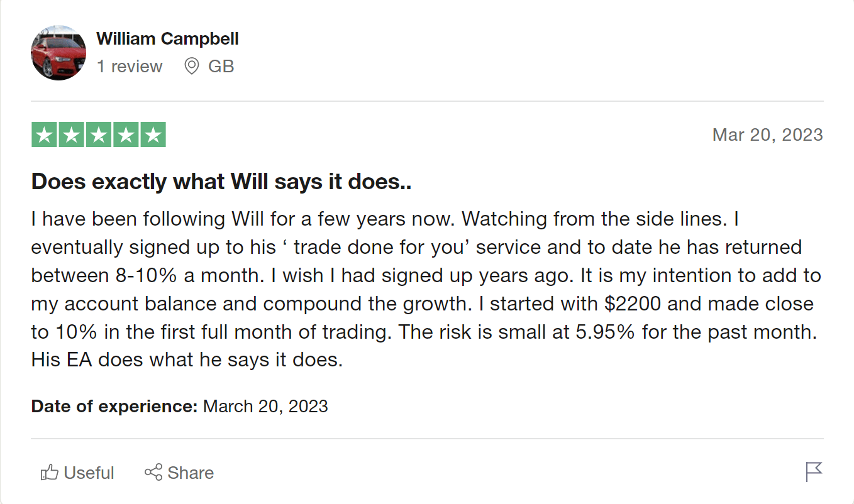Click the review body paragraph text
This screenshot has height=504, width=854.
click(426, 290)
